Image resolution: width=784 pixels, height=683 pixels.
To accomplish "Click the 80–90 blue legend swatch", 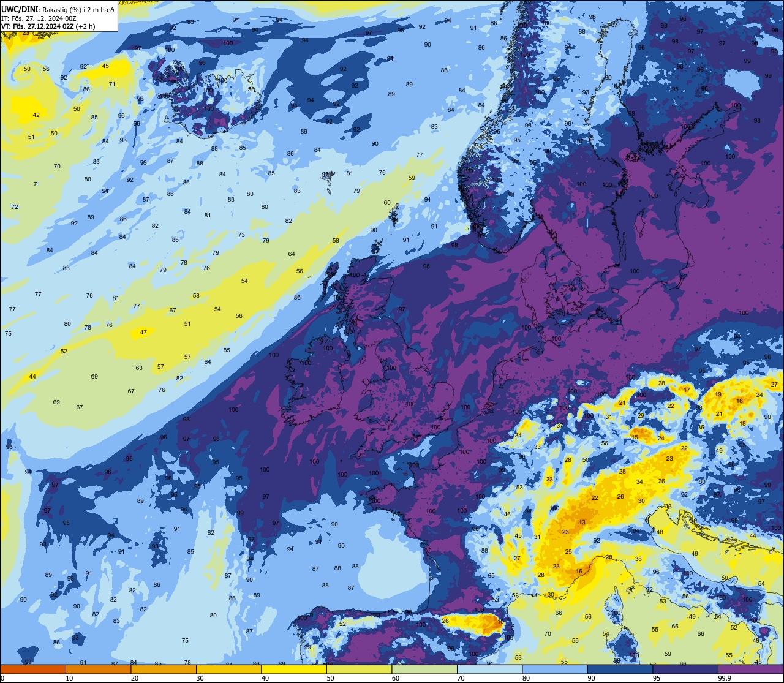I will coord(555,670).
